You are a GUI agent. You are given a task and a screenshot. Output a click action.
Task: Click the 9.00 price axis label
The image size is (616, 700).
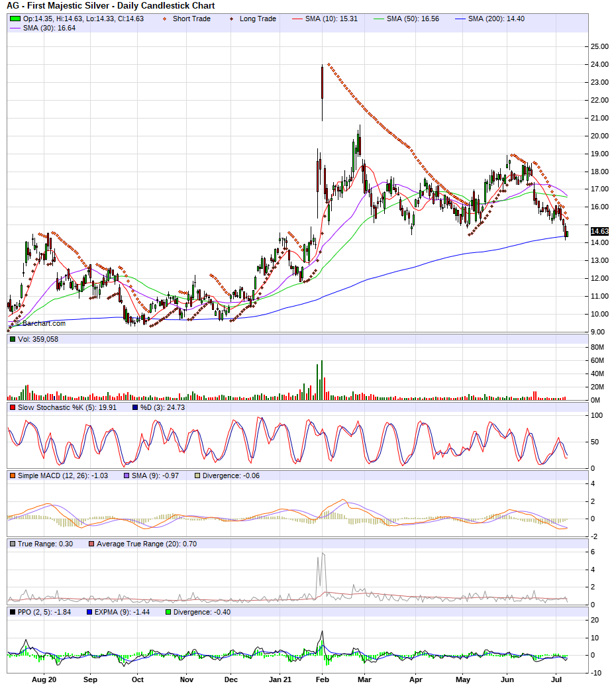pos(597,332)
